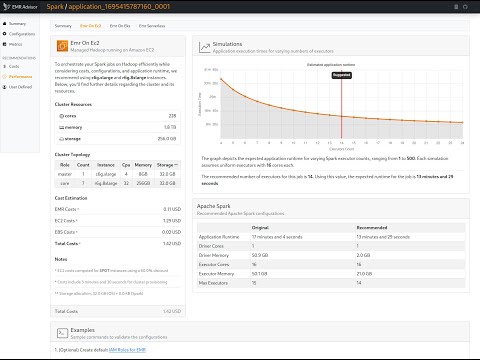Image resolution: width=480 pixels, height=360 pixels.
Task: Click the Driver Cores row label
Action: coord(211,246)
